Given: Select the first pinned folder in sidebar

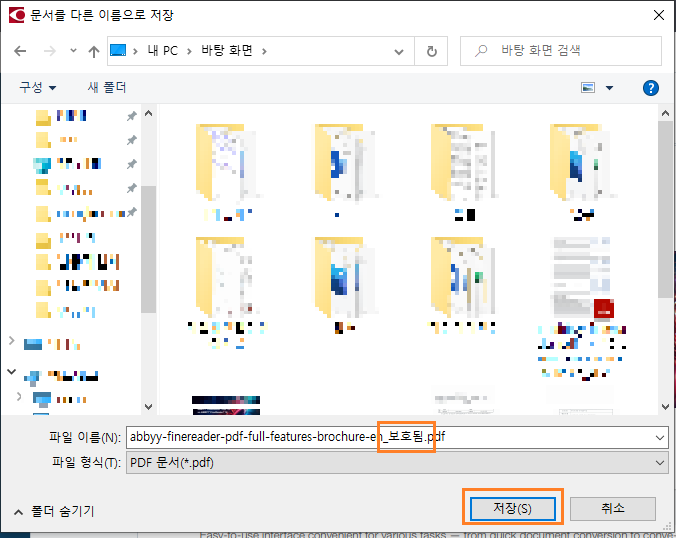Looking at the screenshot, I should point(62,116).
